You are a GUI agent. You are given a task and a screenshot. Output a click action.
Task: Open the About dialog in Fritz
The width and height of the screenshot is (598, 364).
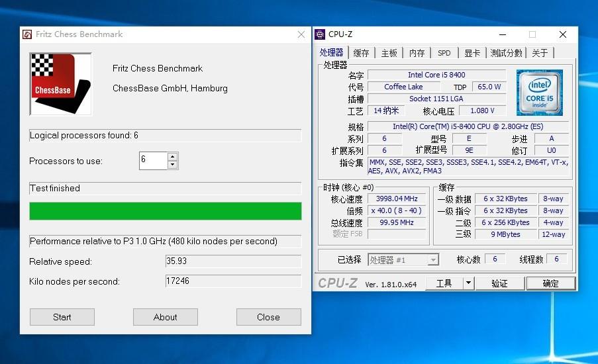pos(165,317)
